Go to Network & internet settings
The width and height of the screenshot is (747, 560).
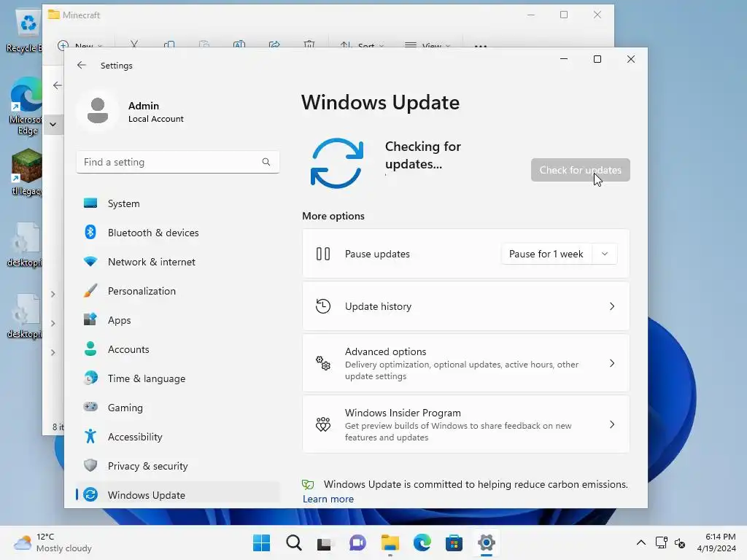click(177, 262)
